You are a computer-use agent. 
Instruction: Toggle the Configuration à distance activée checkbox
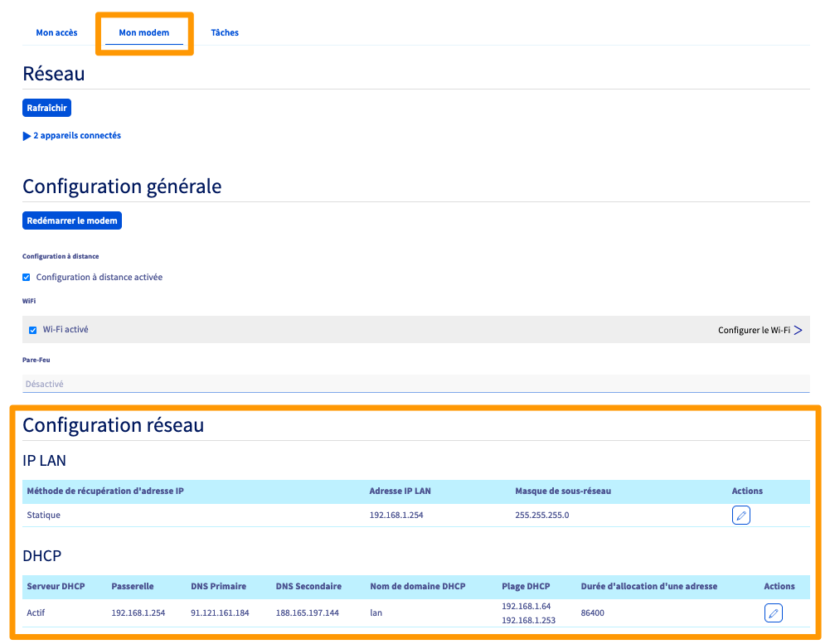[27, 277]
